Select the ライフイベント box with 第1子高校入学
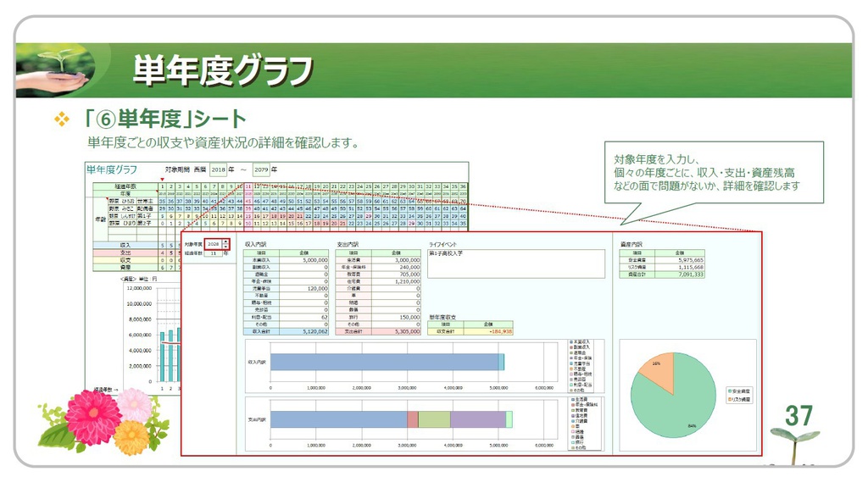868x488 pixels. tap(516, 264)
